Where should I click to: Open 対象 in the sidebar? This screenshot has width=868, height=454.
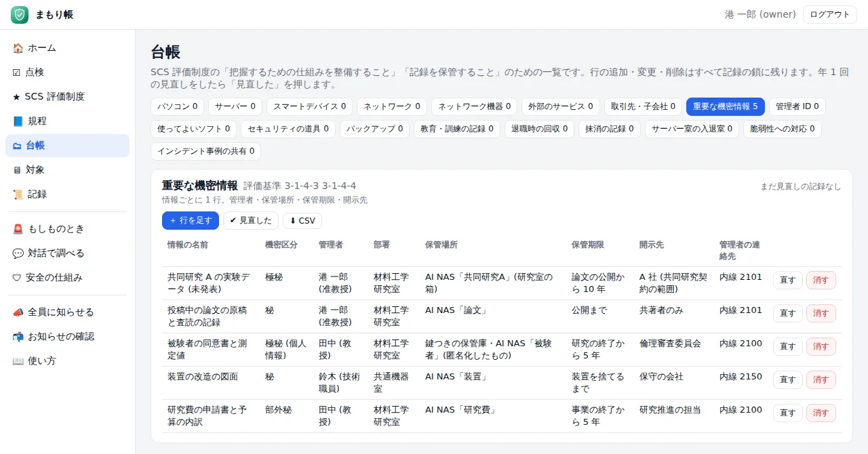click(67, 170)
